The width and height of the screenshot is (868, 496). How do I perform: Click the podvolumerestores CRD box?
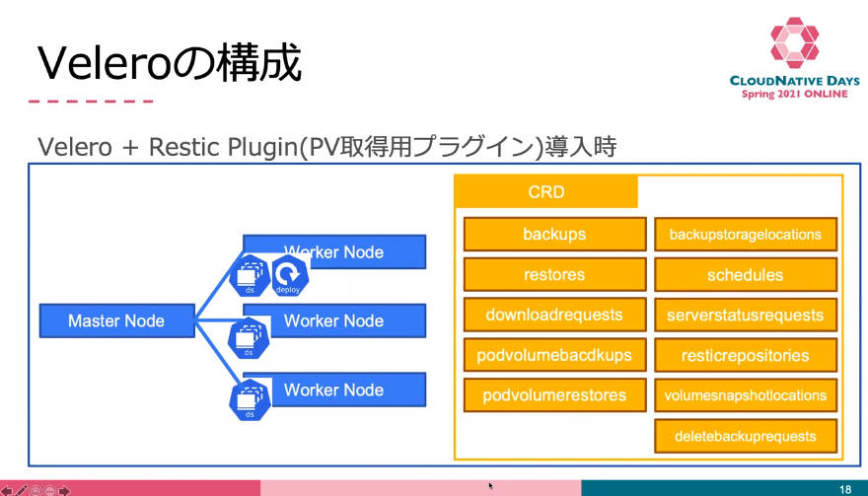[554, 395]
